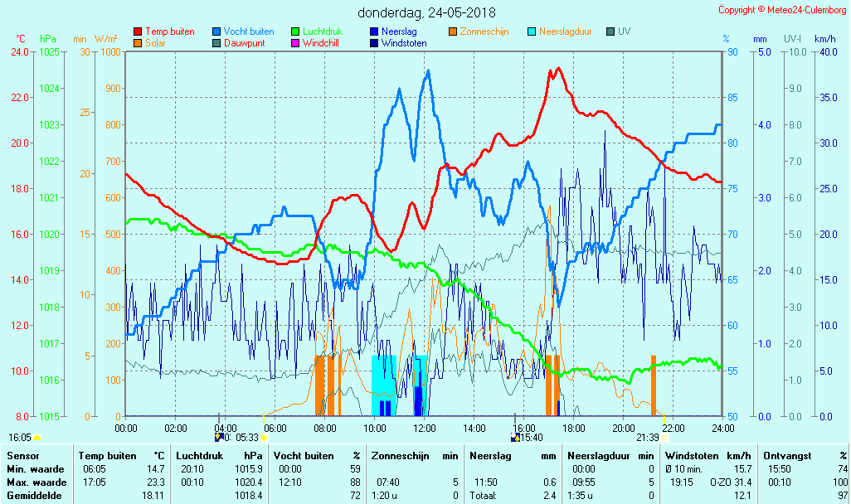
Task: Click the blue Vocht buiten legend square
Action: point(216,32)
